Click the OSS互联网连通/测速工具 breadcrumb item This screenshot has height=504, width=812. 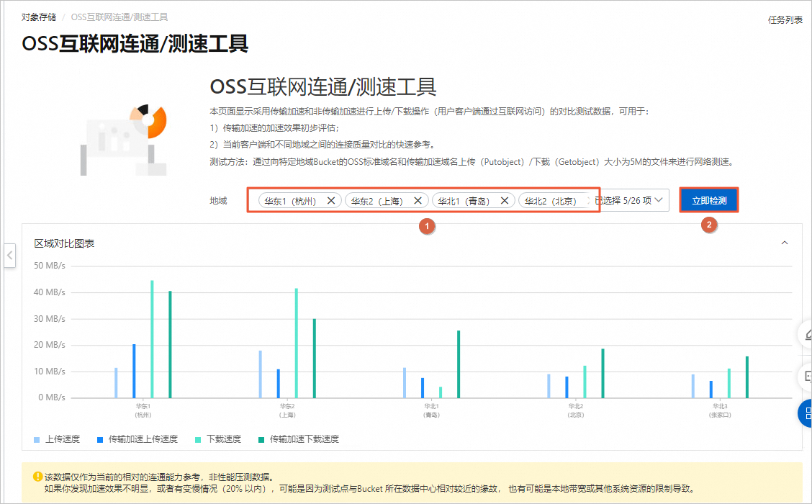[x=119, y=17]
